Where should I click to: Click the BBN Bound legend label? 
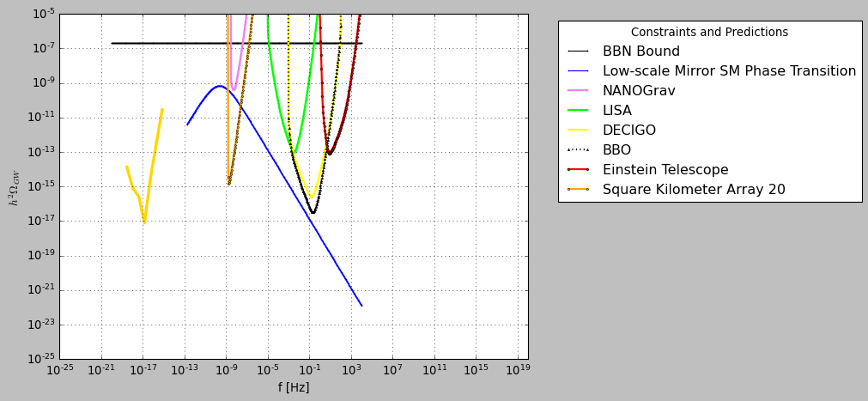coord(640,52)
